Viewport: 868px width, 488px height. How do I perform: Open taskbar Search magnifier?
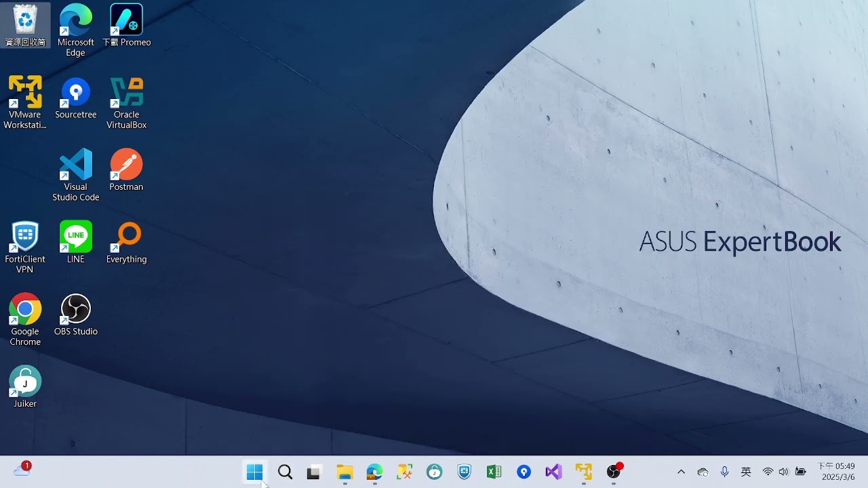tap(285, 472)
